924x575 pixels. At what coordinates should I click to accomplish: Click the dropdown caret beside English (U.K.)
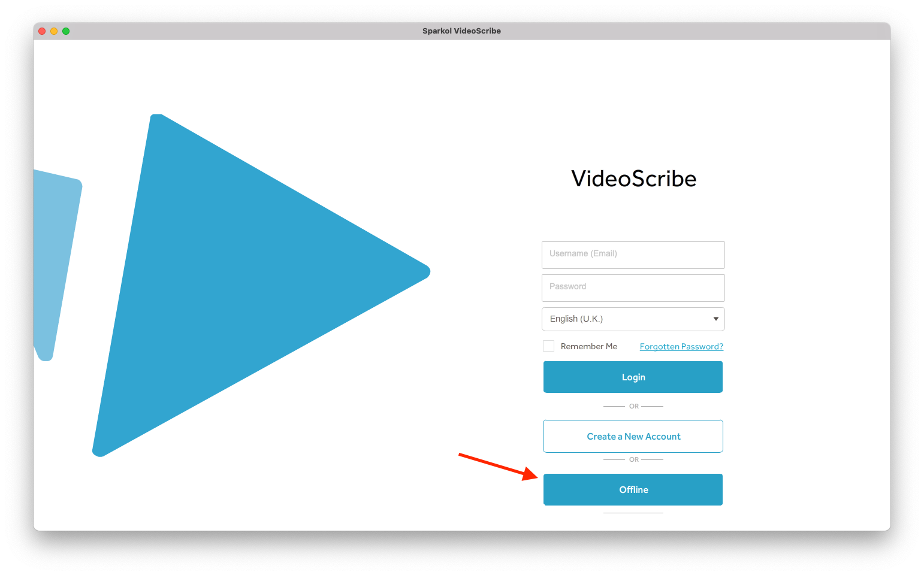tap(715, 319)
